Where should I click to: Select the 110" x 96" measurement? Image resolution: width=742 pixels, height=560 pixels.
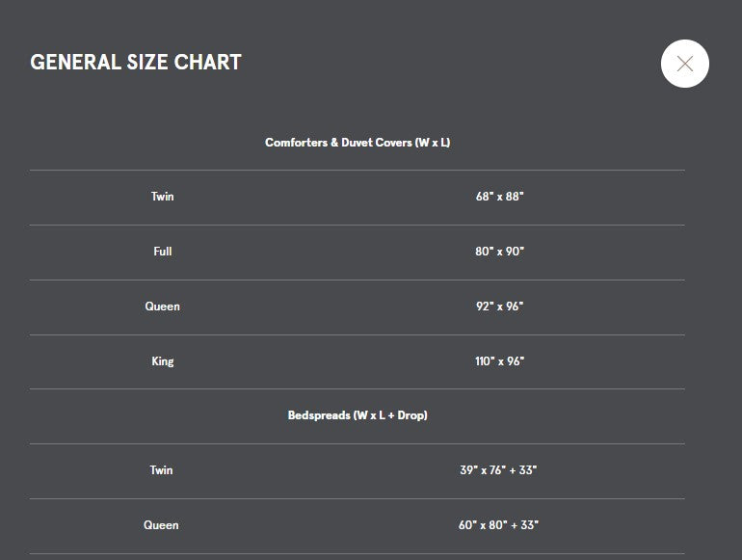500,361
